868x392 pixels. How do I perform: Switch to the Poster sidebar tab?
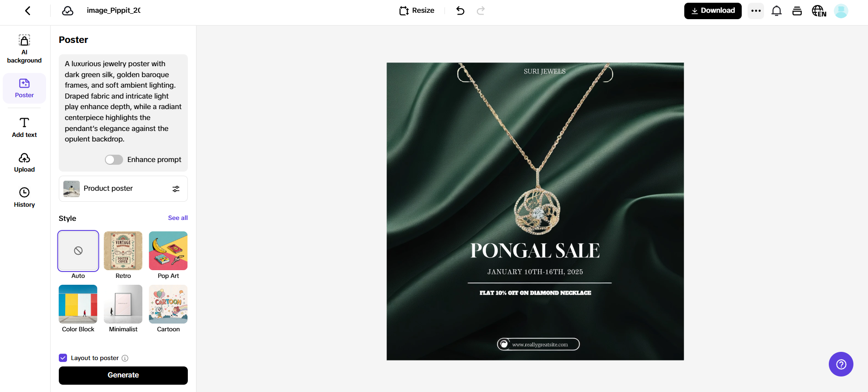coord(24,88)
